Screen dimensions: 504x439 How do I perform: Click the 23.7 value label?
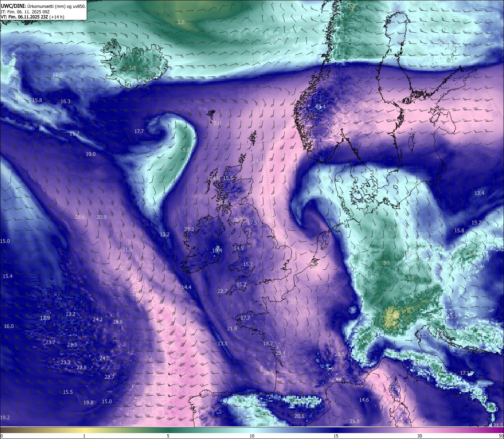pyautogui.click(x=50, y=343)
